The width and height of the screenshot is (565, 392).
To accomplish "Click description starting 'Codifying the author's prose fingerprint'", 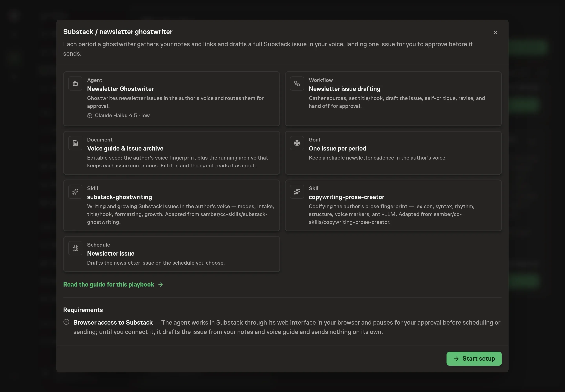I will 392,214.
